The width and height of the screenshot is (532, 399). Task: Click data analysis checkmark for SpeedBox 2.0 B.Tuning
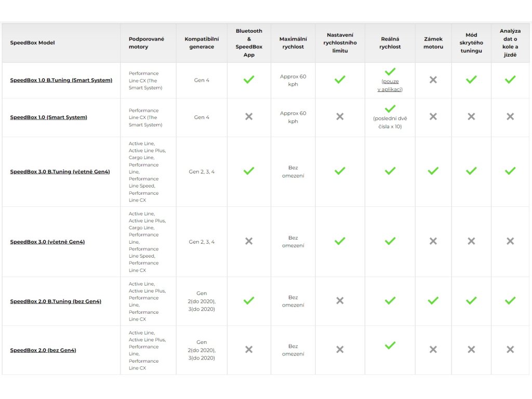tap(510, 300)
